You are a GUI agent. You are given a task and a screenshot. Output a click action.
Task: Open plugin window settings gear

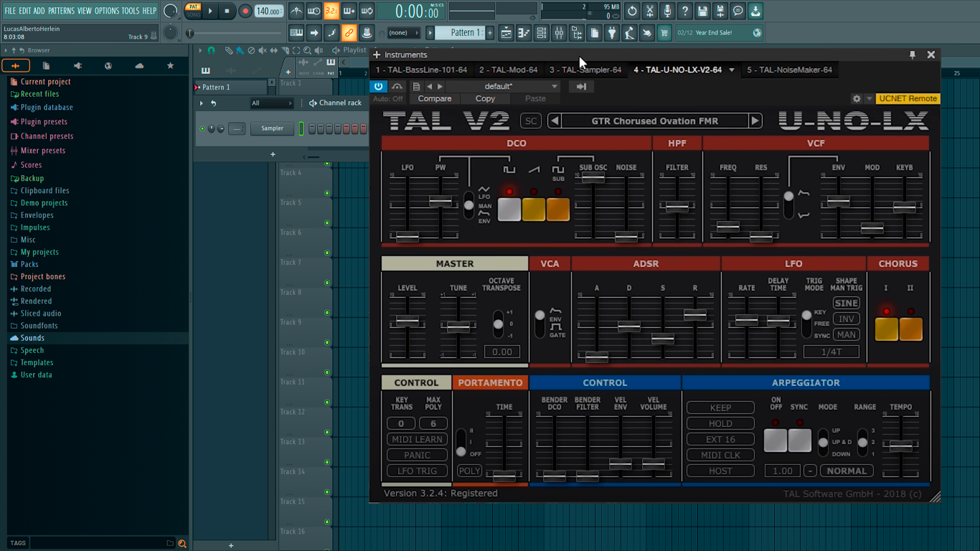[x=856, y=98]
